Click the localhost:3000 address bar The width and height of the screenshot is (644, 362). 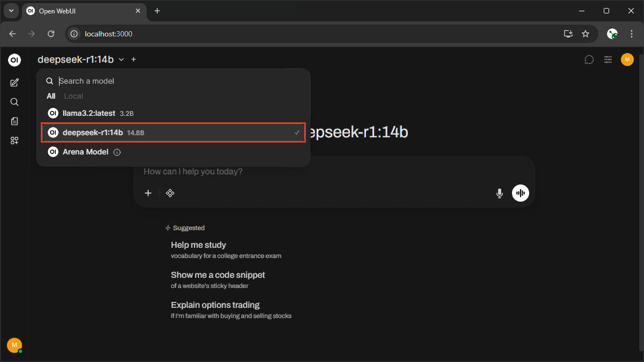pyautogui.click(x=317, y=34)
